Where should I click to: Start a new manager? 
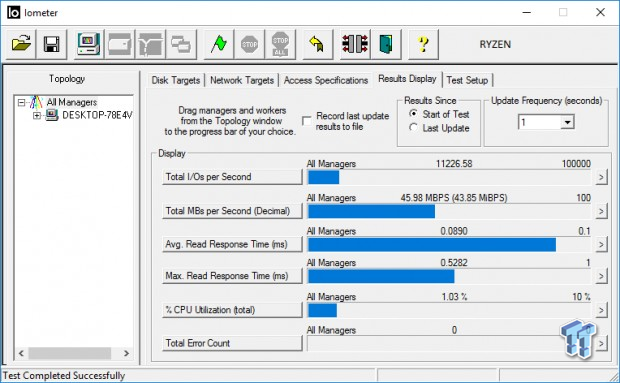click(x=89, y=44)
